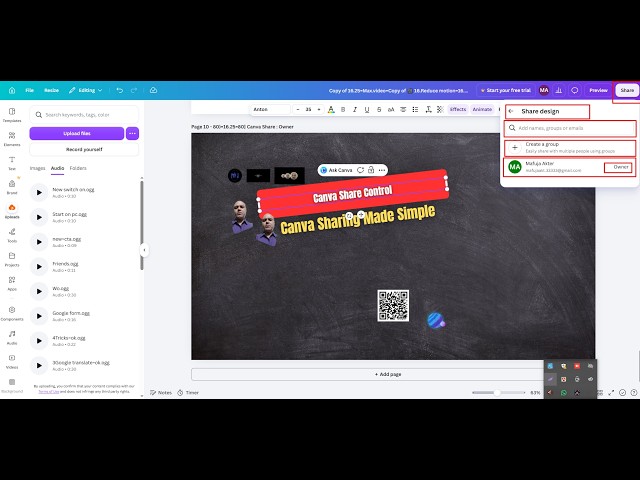Go back from Share design panel
640x480 pixels.
pos(511,111)
